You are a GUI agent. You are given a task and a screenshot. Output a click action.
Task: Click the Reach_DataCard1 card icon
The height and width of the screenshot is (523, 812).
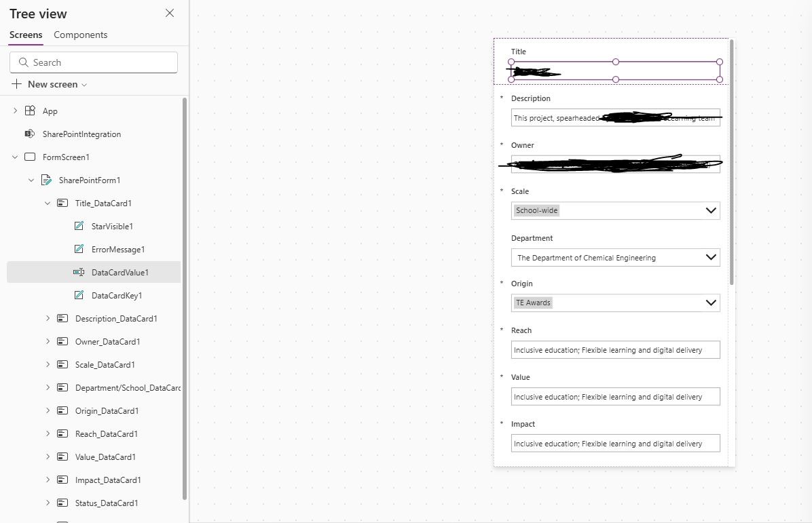[62, 433]
